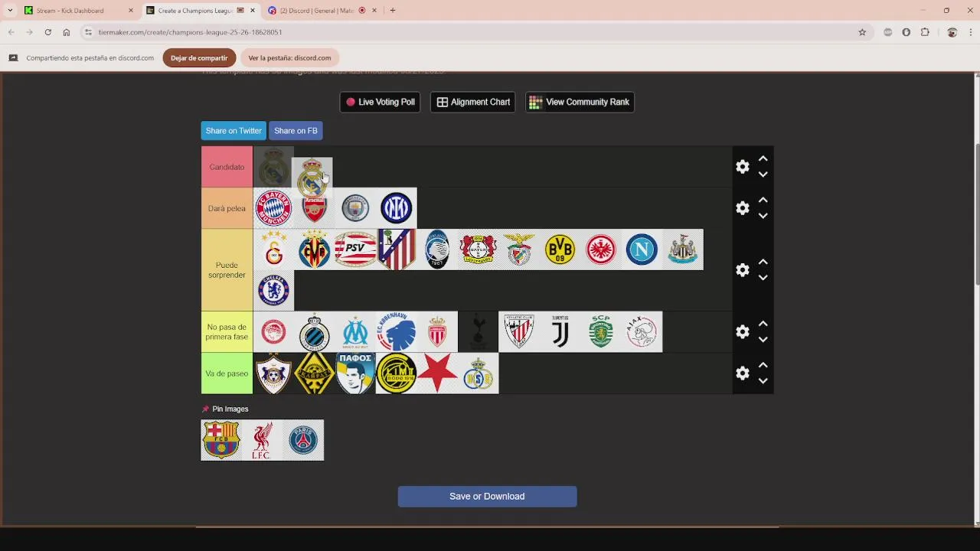Select the Union Saint-Gilloise crest
Image resolution: width=980 pixels, height=551 pixels.
point(479,373)
